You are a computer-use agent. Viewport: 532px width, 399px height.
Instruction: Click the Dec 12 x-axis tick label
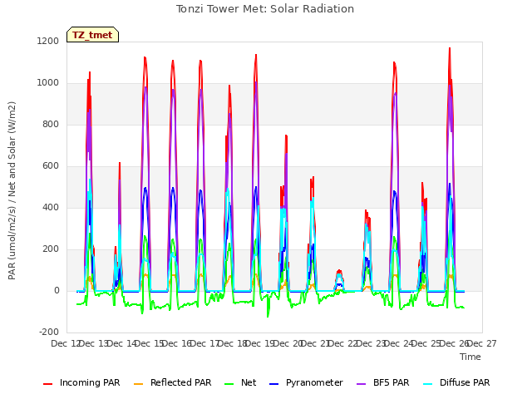pyautogui.click(x=65, y=343)
